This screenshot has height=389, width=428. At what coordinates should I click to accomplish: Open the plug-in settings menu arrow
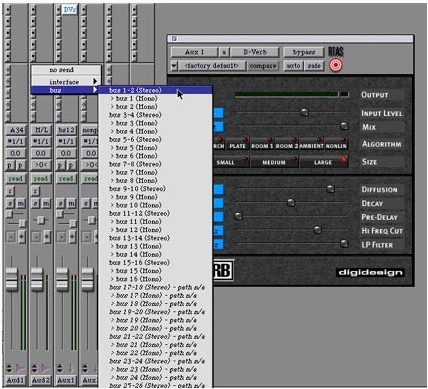[174, 66]
